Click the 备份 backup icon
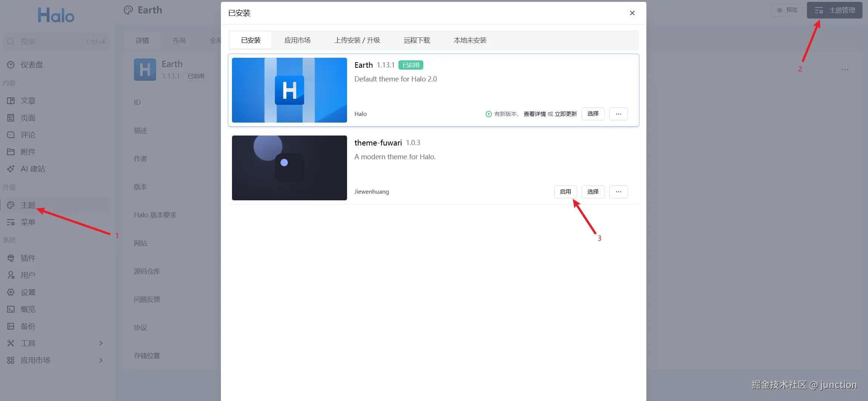 [11, 326]
